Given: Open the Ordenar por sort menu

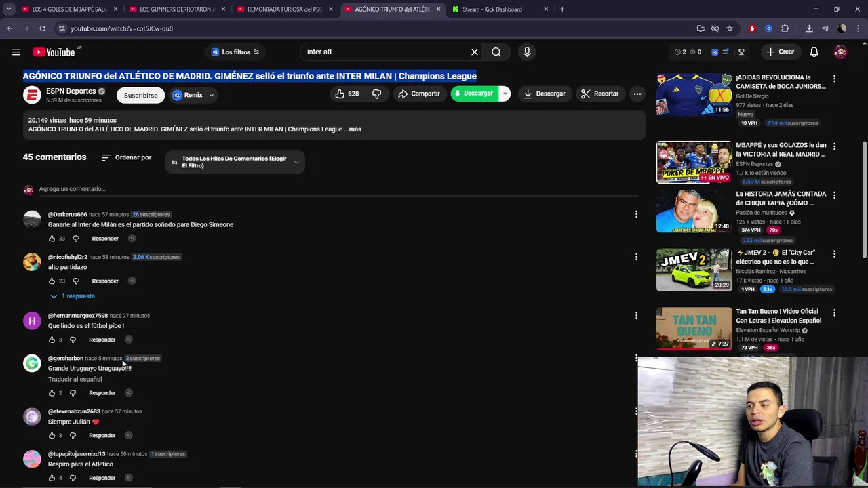Looking at the screenshot, I should point(126,157).
